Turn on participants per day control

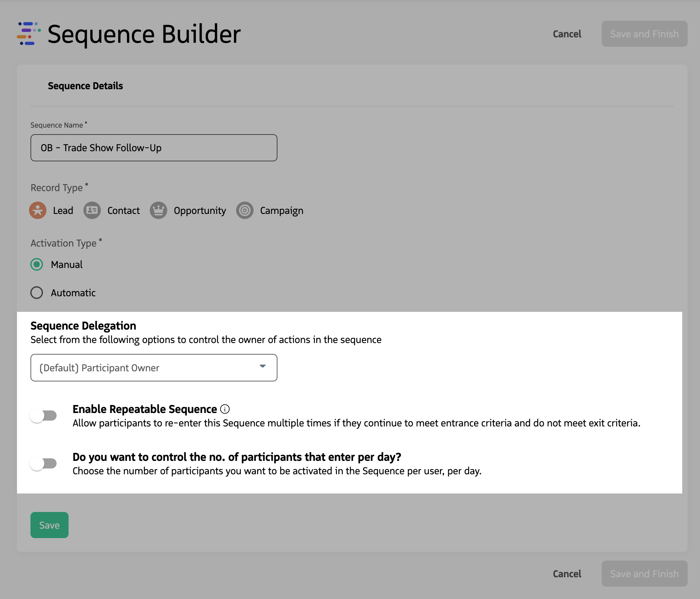(44, 463)
